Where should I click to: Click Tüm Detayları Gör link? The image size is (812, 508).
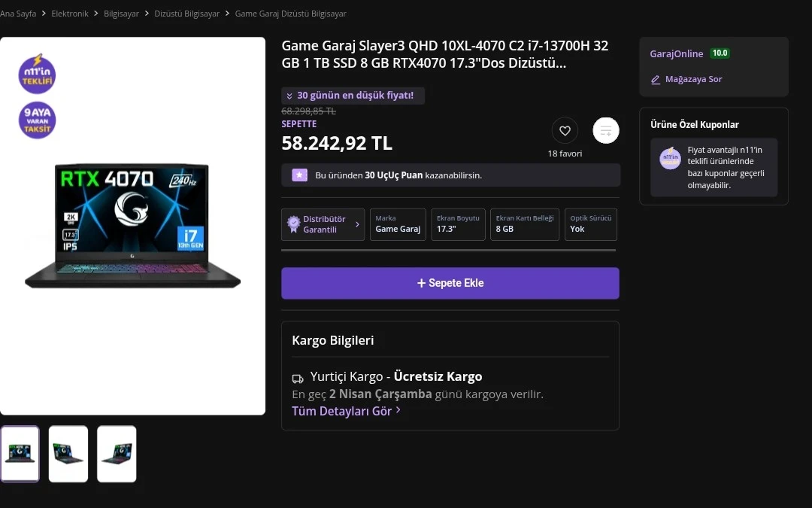pos(342,411)
